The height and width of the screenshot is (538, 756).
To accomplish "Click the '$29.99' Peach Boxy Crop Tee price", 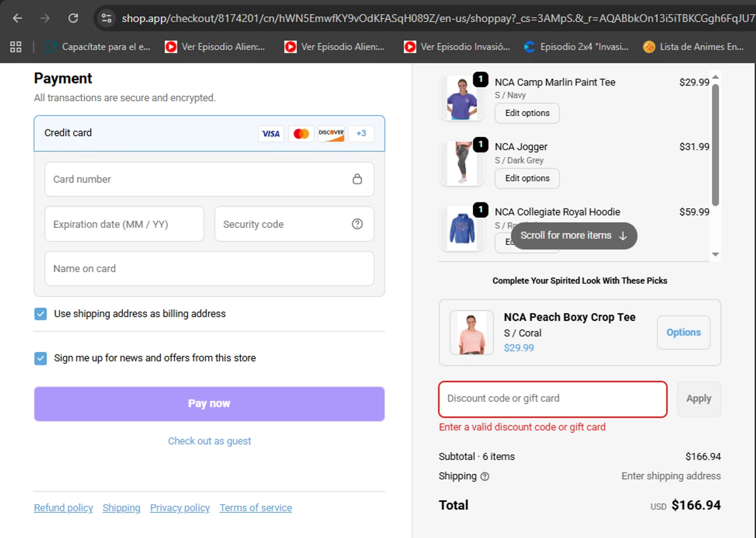I will pyautogui.click(x=519, y=348).
